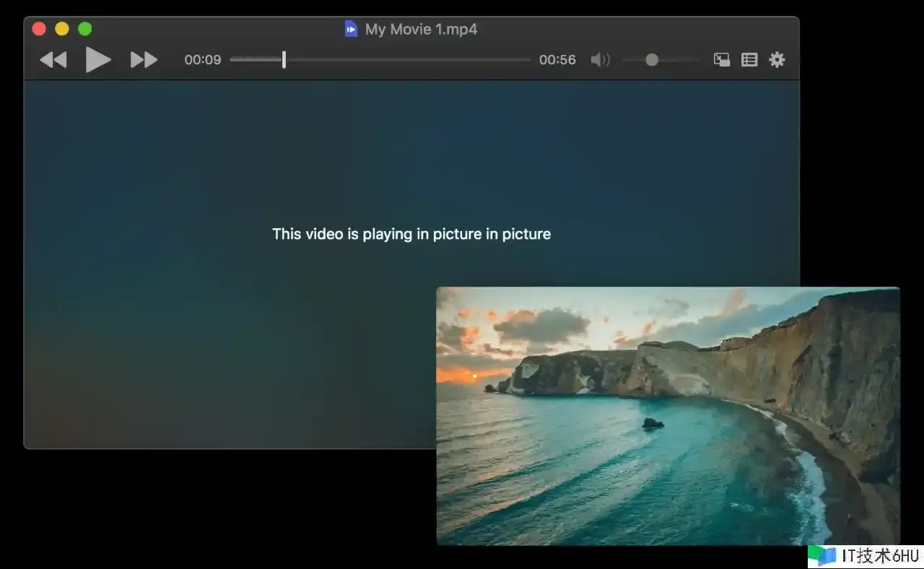
Task: Close the player window with red button
Action: click(x=39, y=29)
